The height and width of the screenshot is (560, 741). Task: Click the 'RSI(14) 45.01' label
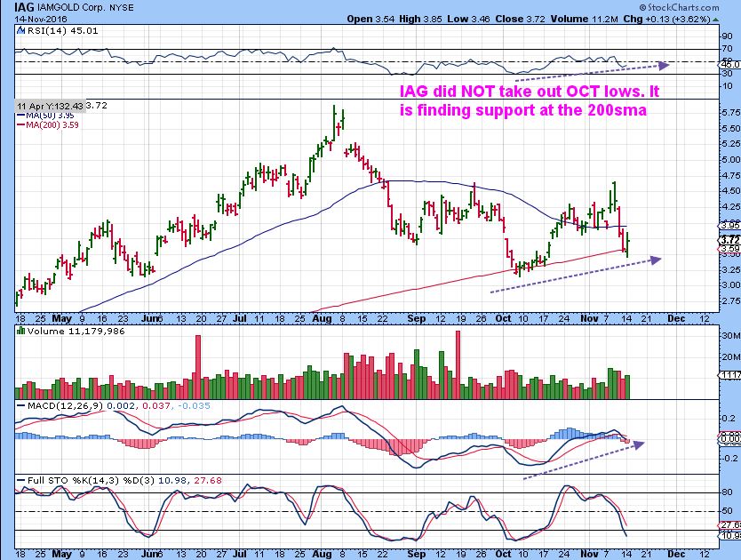(x=63, y=31)
